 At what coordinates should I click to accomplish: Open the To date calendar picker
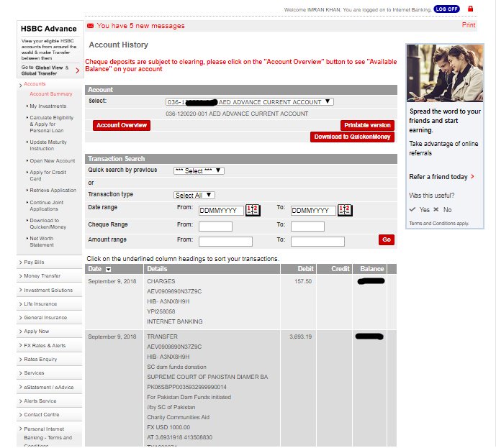coord(345,210)
